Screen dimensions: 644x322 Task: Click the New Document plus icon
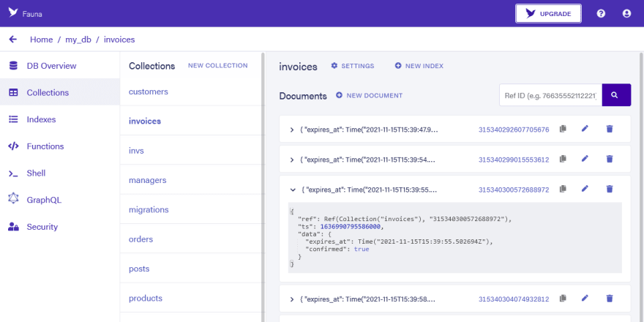click(340, 95)
